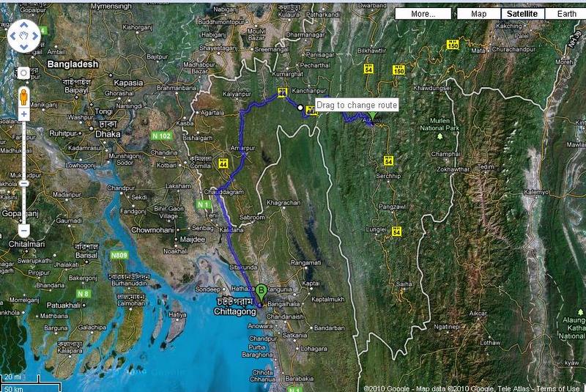Viewport: 586px width, 392px height.
Task: Click the pan up arrow
Action: click(23, 24)
